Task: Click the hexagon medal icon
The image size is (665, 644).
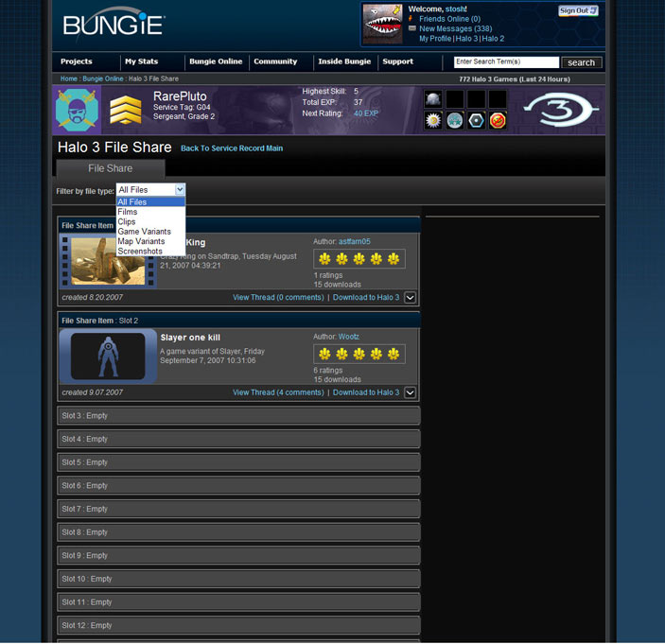Action: (476, 121)
